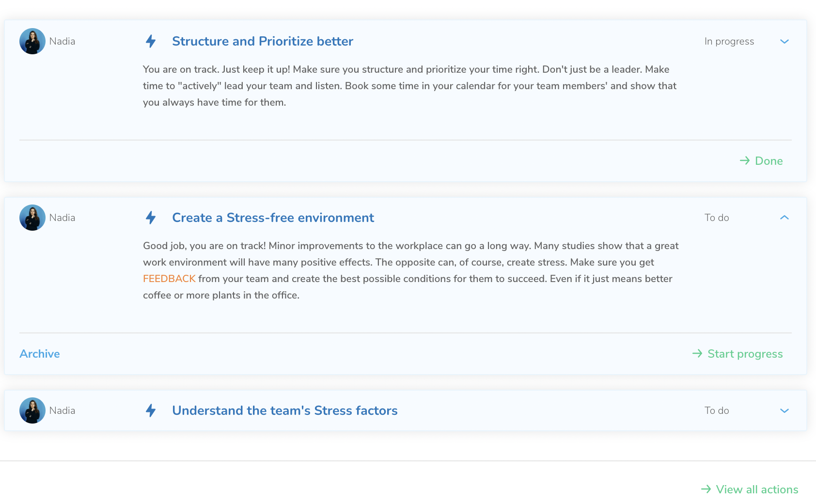Viewport: 816px width, 504px height.
Task: Click the arrow icon next to Start progress
Action: tap(697, 353)
